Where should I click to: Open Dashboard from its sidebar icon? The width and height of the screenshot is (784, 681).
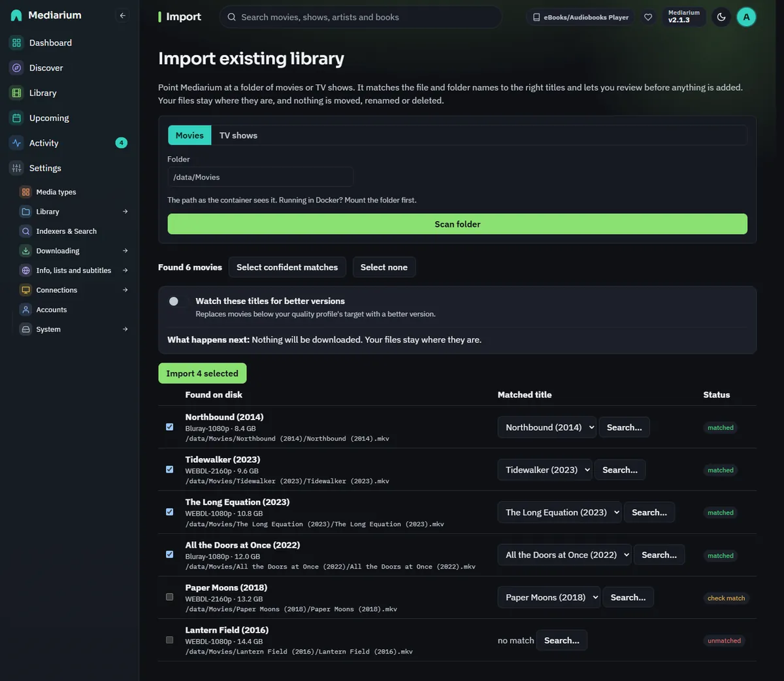(16, 42)
